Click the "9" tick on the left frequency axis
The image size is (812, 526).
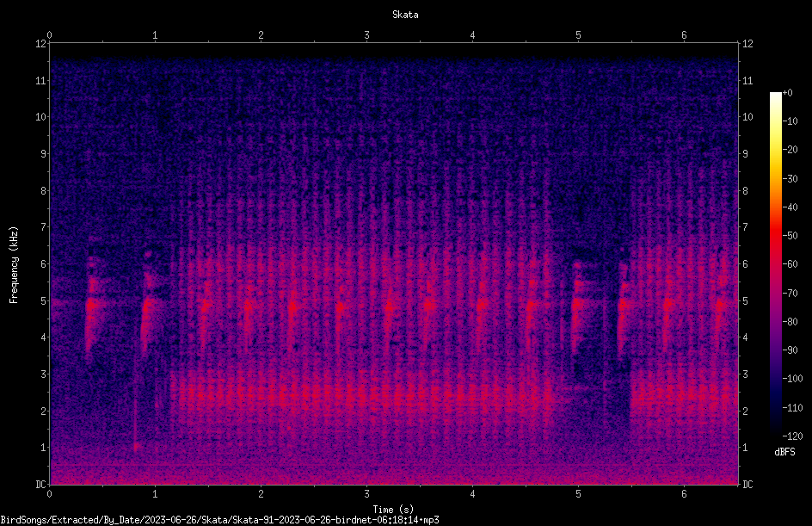pos(44,154)
